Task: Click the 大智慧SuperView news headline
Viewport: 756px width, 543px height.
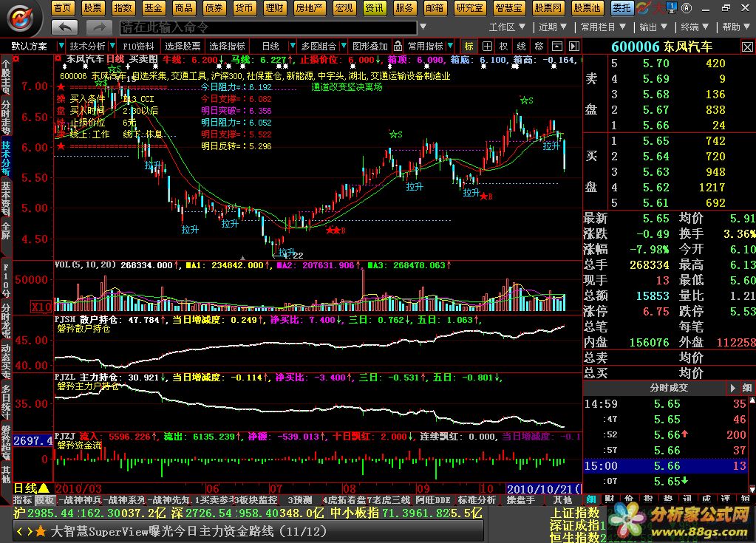Action: (188, 531)
